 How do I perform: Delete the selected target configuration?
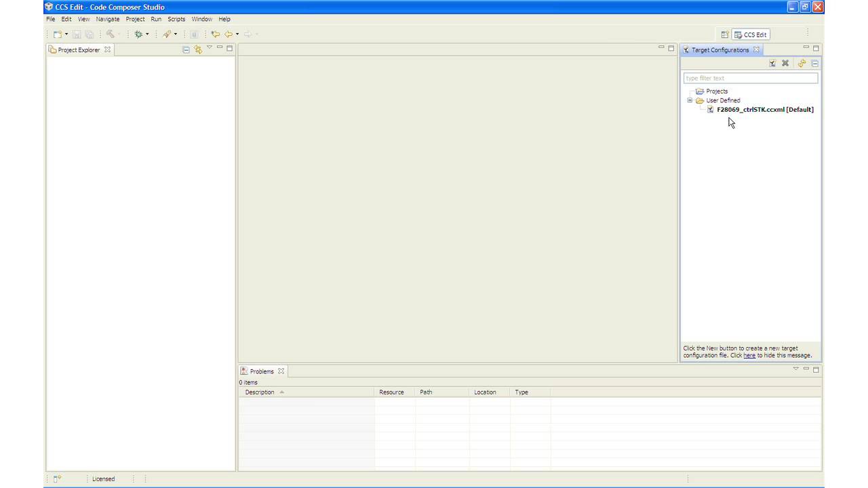(x=785, y=63)
